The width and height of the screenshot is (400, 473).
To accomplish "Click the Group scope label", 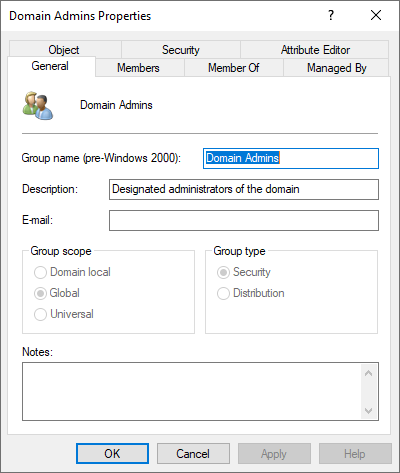I will (x=61, y=251).
